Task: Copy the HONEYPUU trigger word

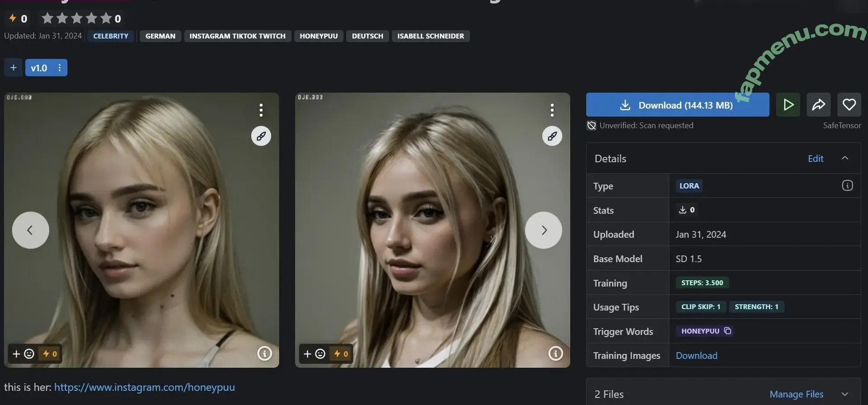Action: click(727, 331)
